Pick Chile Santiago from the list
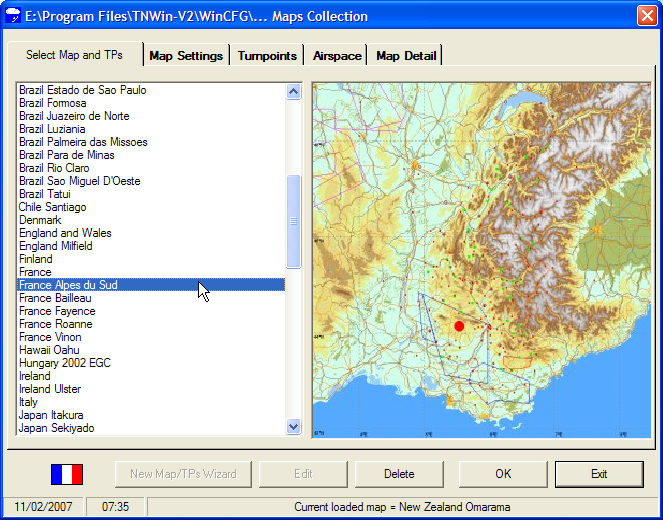 (52, 207)
